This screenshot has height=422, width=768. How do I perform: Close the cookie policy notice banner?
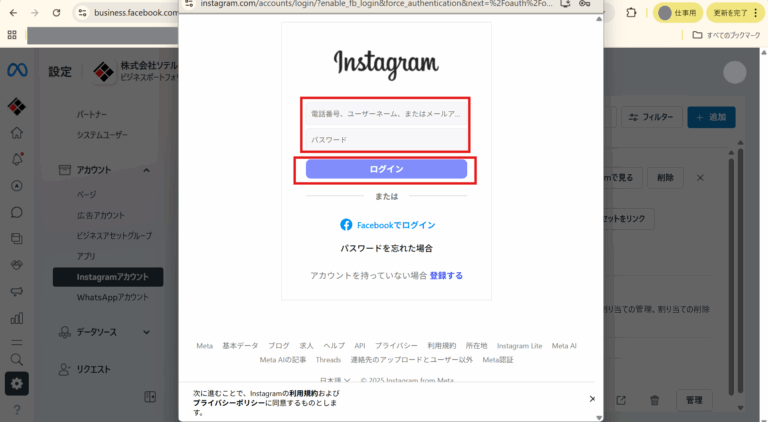(x=591, y=398)
